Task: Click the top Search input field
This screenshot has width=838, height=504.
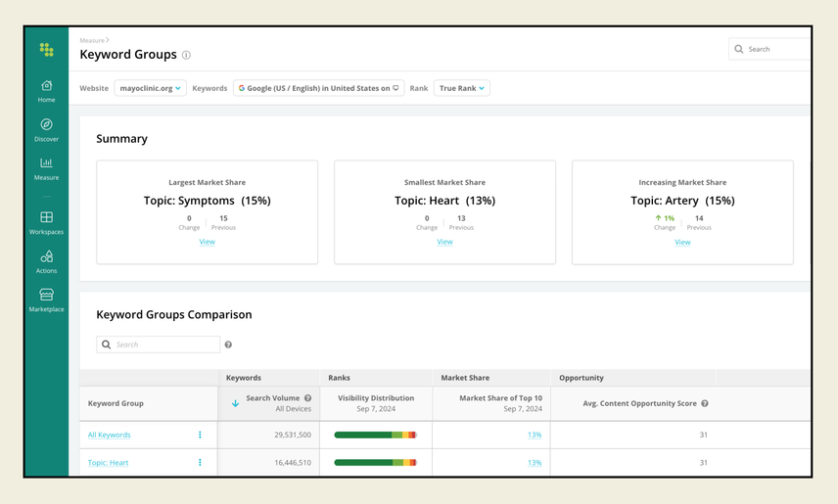Action: [769, 49]
